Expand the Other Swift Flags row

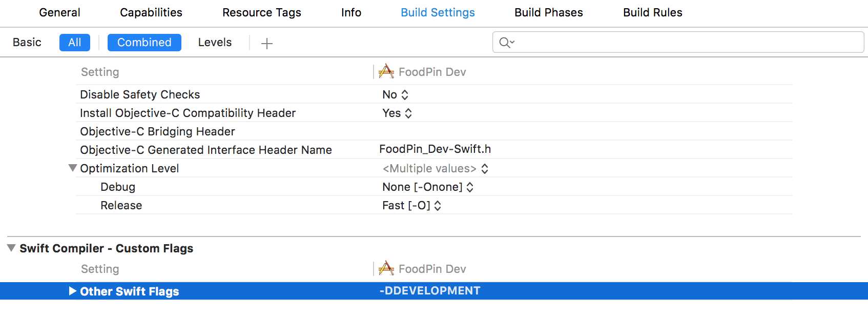[73, 291]
